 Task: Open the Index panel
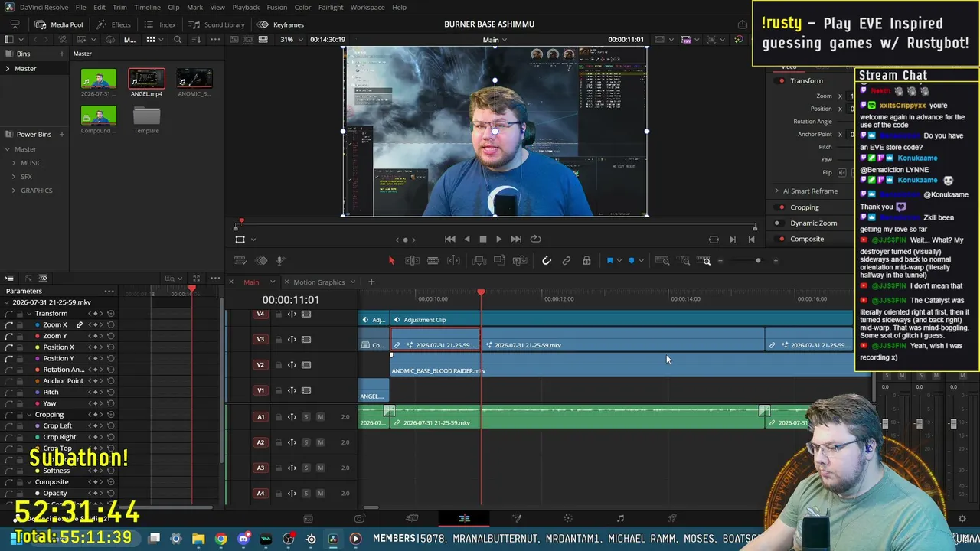click(160, 24)
